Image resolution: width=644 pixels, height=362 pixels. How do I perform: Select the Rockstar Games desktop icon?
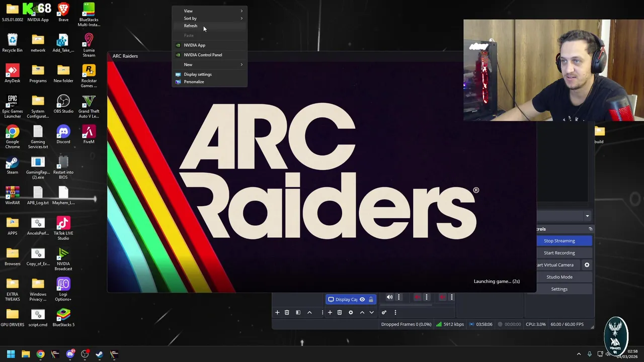coord(89,76)
